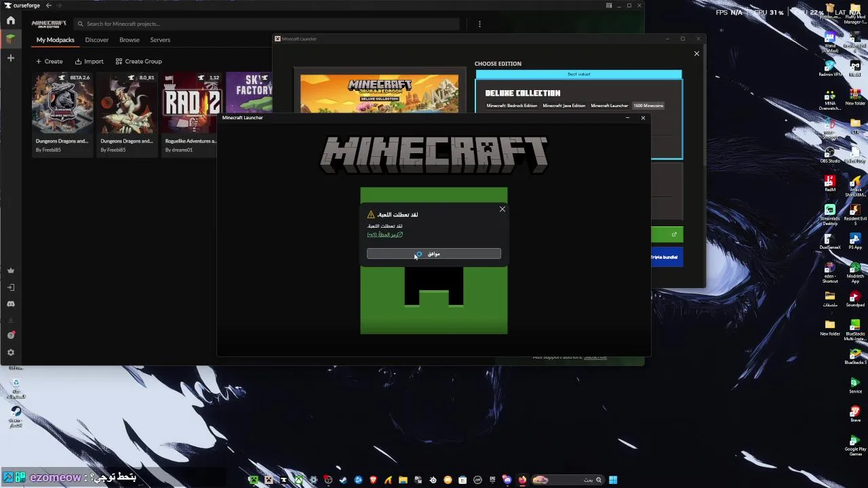Viewport: 868px width, 488px height.
Task: Open Steam from the taskbar
Action: click(x=343, y=480)
